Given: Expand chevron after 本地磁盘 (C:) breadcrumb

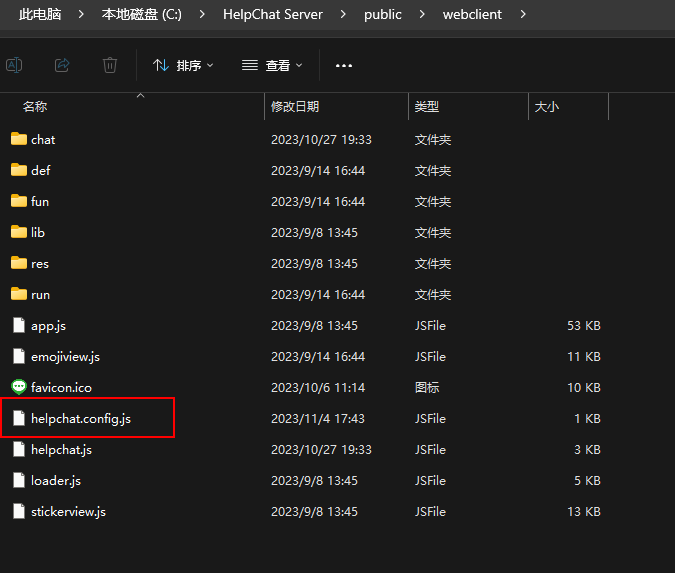Looking at the screenshot, I should tap(202, 15).
